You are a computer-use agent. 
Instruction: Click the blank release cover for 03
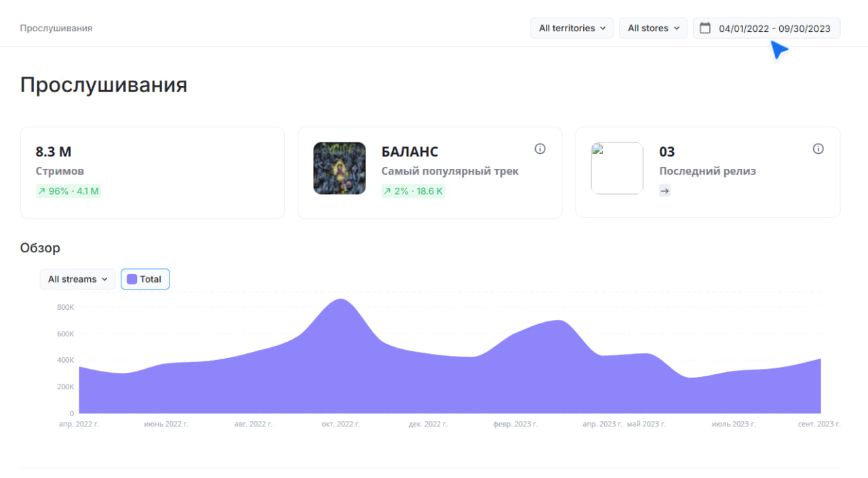(x=617, y=168)
